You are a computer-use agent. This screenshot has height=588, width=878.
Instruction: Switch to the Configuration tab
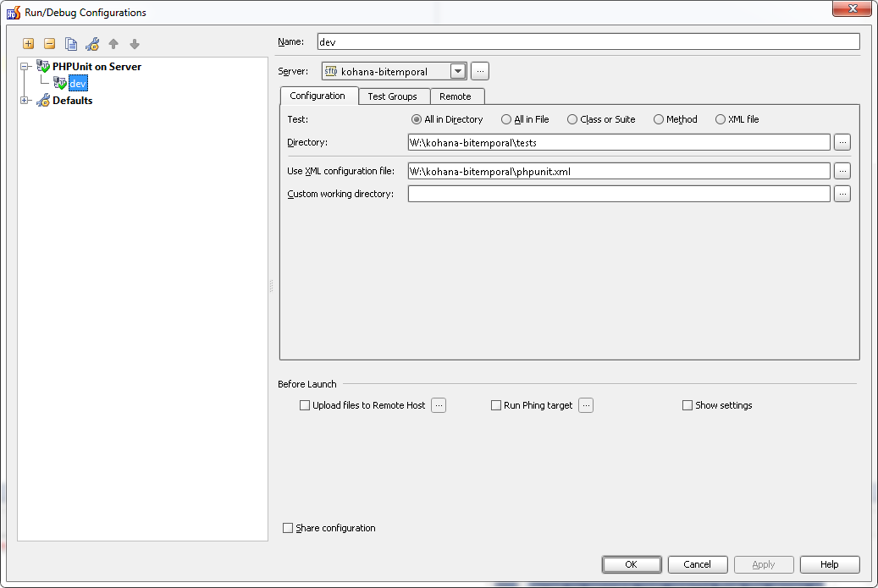[318, 96]
